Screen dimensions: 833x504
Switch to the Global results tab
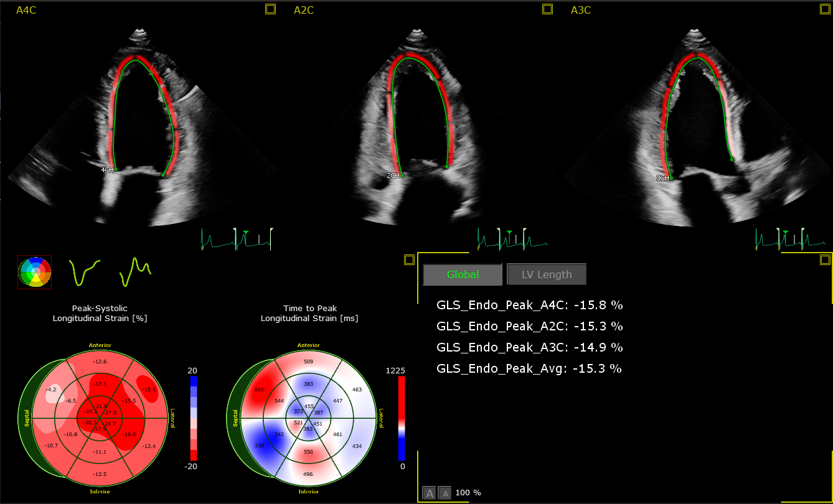tap(462, 274)
